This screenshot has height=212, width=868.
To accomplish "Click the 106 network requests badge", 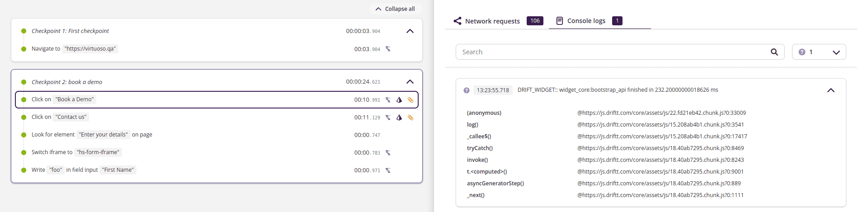I will click(535, 21).
